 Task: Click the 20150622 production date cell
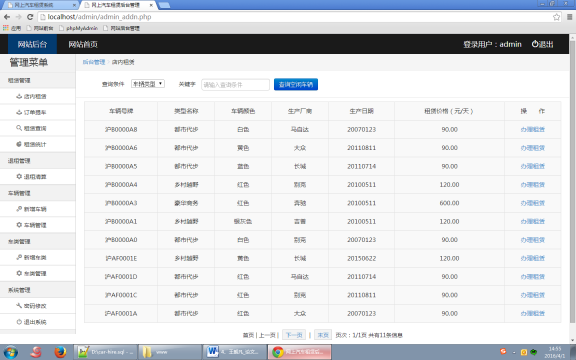point(361,258)
